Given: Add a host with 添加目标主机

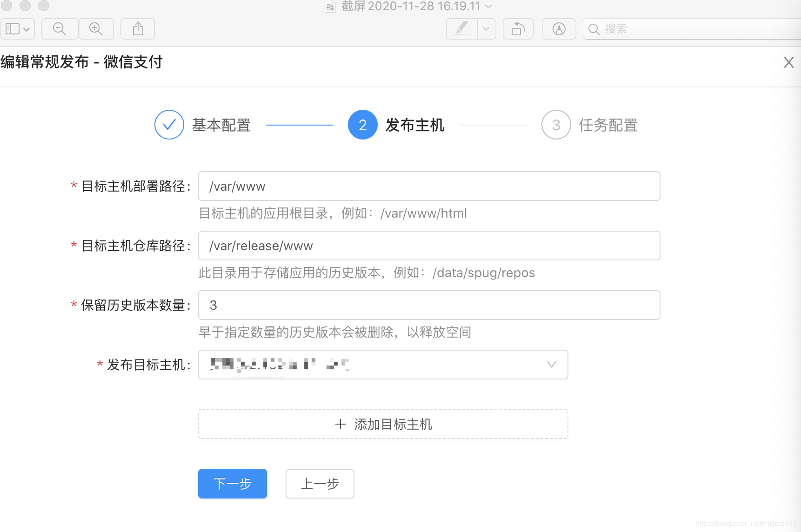Looking at the screenshot, I should pos(383,424).
